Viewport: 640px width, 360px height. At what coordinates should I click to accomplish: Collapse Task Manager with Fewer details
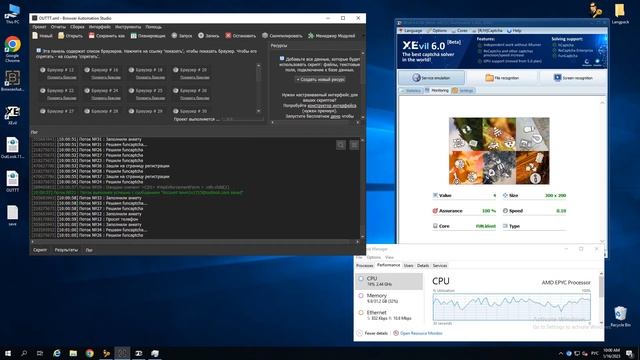point(372,333)
